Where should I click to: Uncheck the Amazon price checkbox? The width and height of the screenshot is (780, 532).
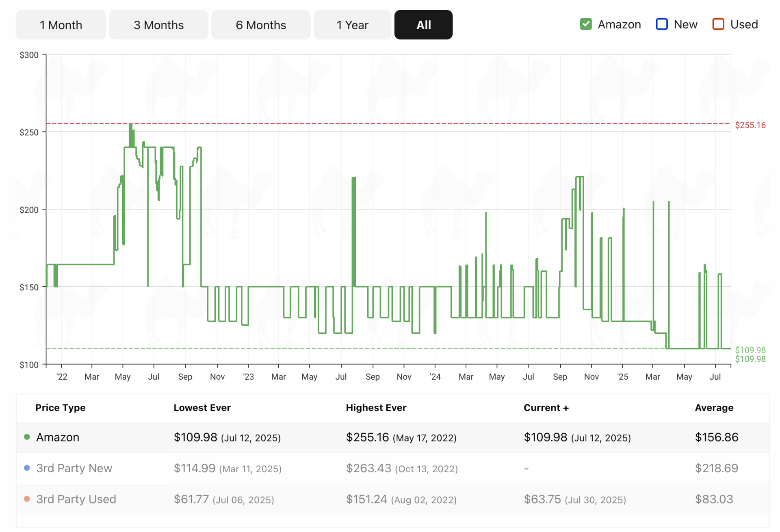pyautogui.click(x=585, y=24)
